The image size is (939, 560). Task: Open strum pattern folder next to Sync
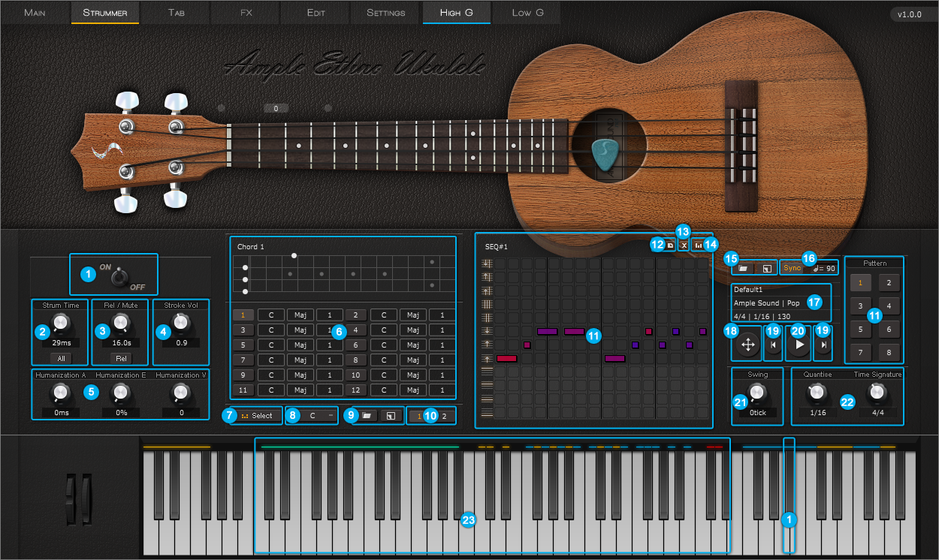[742, 268]
